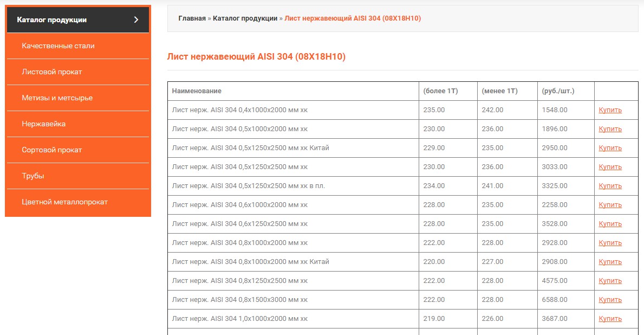Click Каталог продукции breadcrumb link
The width and height of the screenshot is (644, 335).
(245, 18)
